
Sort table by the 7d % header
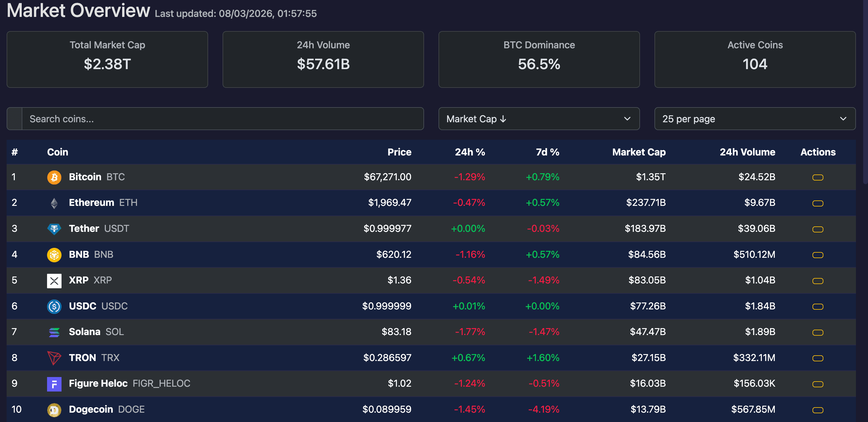(x=547, y=152)
